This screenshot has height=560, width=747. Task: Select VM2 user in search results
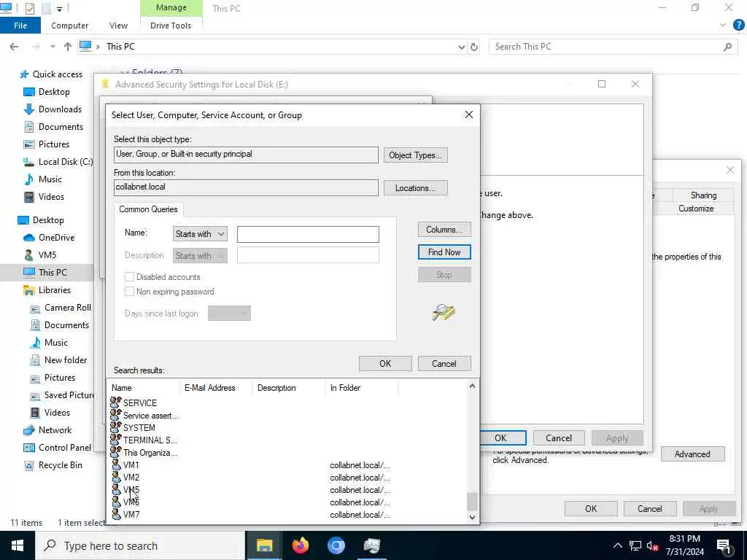(x=131, y=477)
